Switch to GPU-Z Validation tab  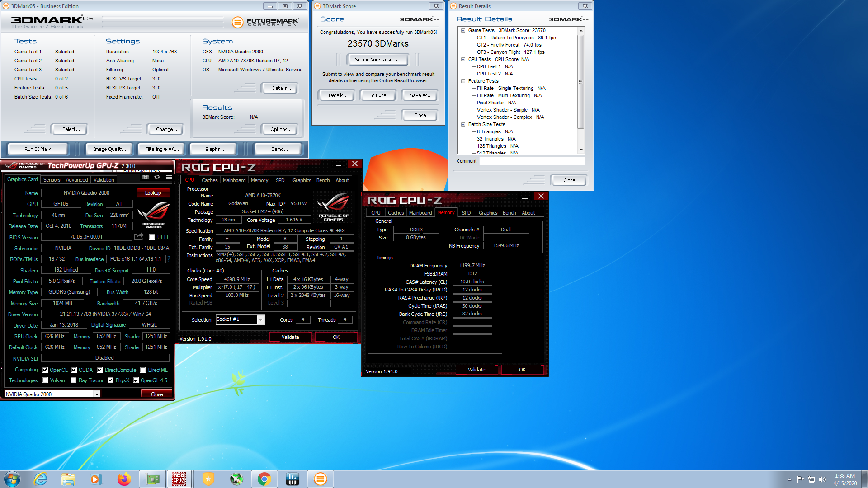tap(104, 180)
